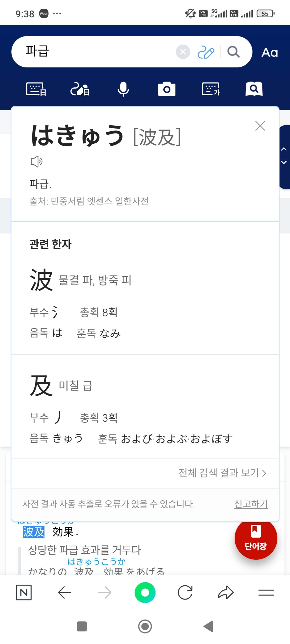Open the dictionary lookup book icon
The height and width of the screenshot is (644, 290).
254,89
